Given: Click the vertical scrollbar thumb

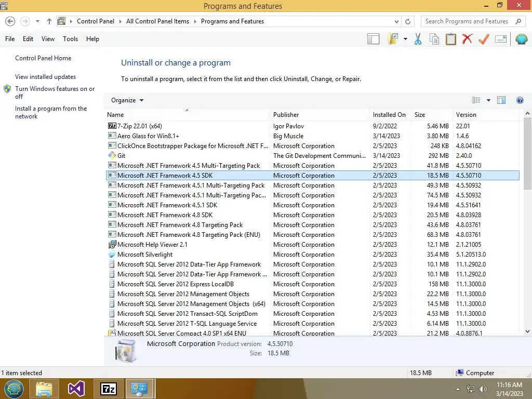Looking at the screenshot, I should (527, 154).
